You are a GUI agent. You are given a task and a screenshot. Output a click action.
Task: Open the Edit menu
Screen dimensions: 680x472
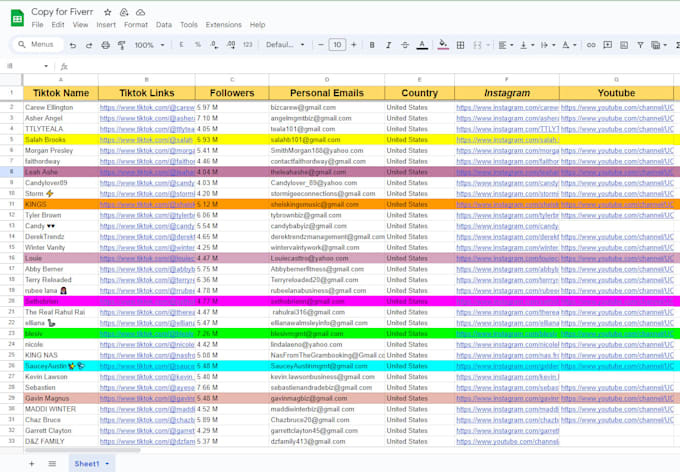[58, 25]
